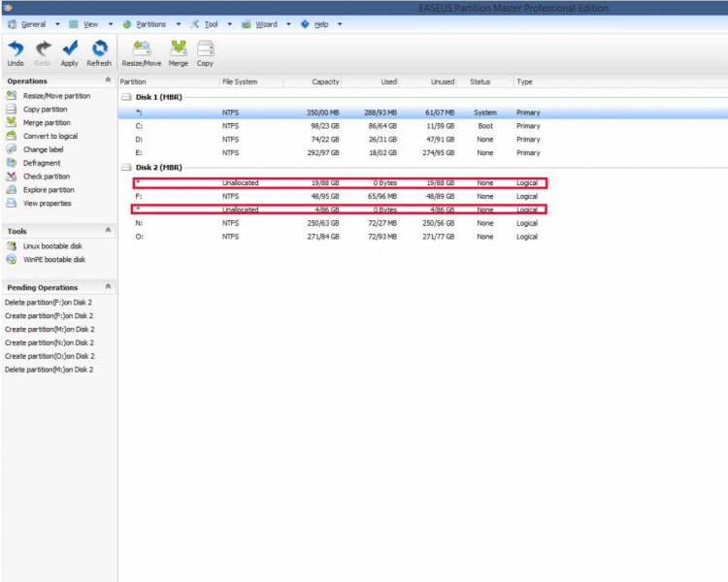Open the Tool menu
The image size is (728, 582).
[x=211, y=24]
